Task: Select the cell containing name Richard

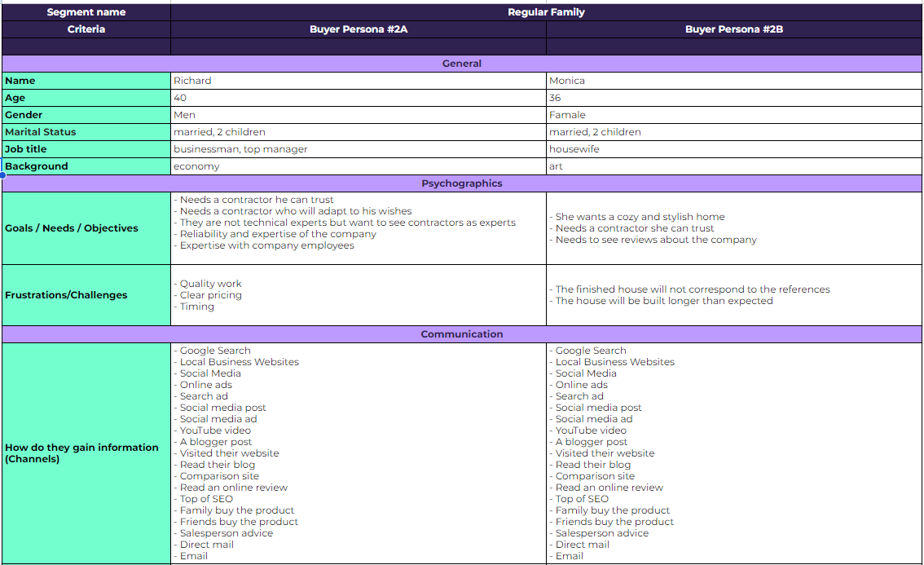Action: (x=359, y=81)
